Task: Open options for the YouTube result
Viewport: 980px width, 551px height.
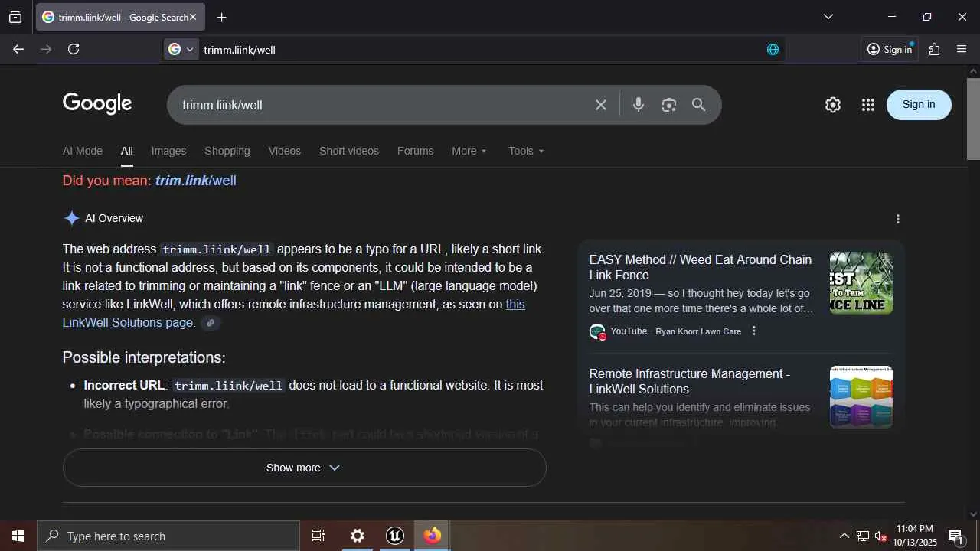Action: [x=754, y=331]
